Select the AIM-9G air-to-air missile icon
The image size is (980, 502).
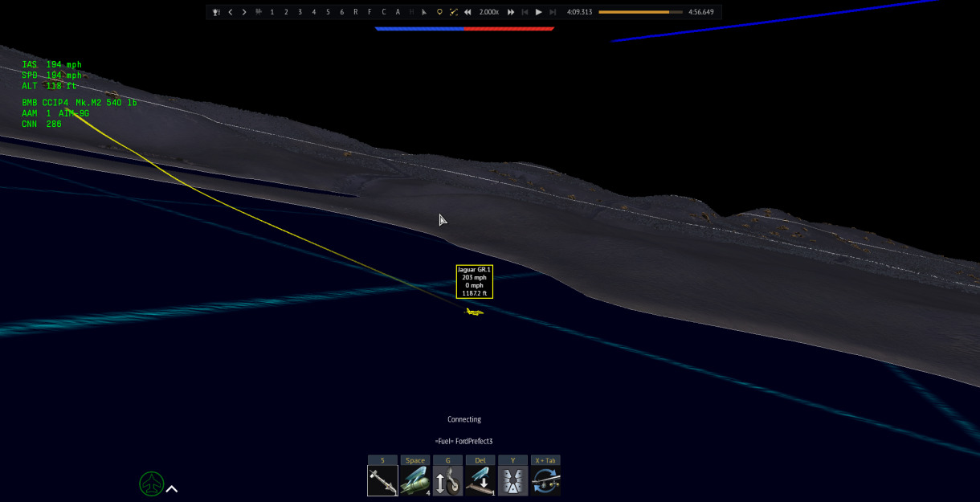(382, 481)
